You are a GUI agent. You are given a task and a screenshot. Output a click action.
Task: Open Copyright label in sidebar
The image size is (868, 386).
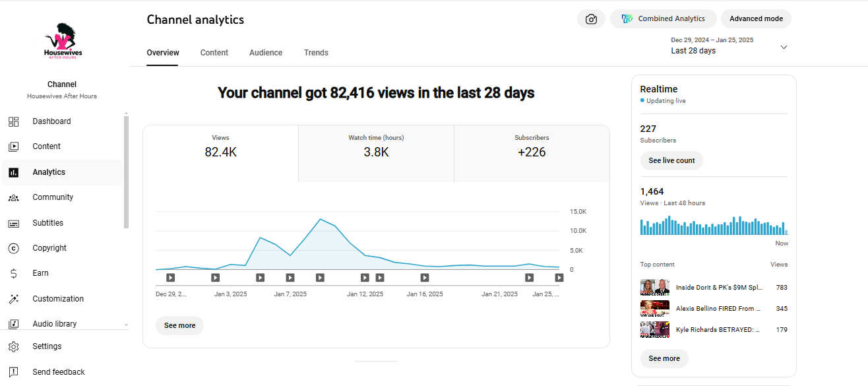(x=49, y=248)
